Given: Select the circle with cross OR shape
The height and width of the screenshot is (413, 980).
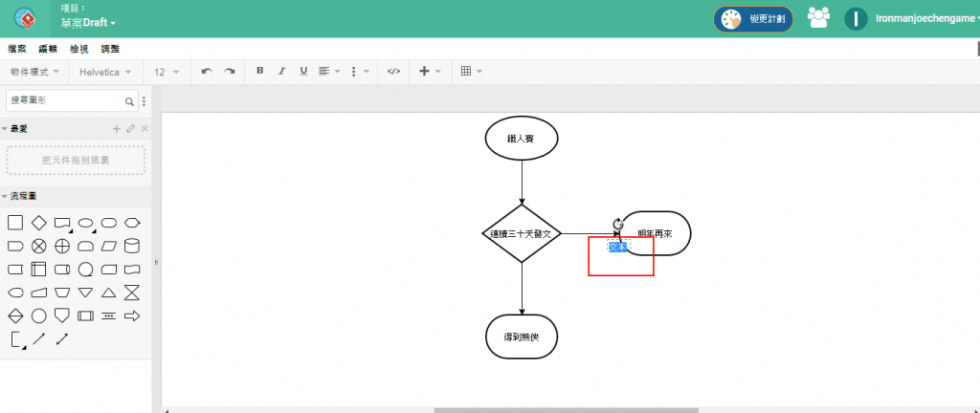Looking at the screenshot, I should click(62, 247).
